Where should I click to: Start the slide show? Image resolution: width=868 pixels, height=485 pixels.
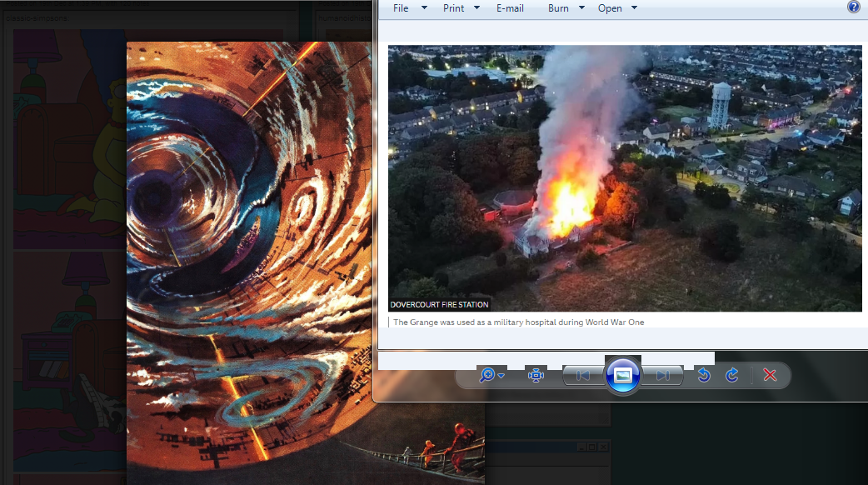point(623,375)
